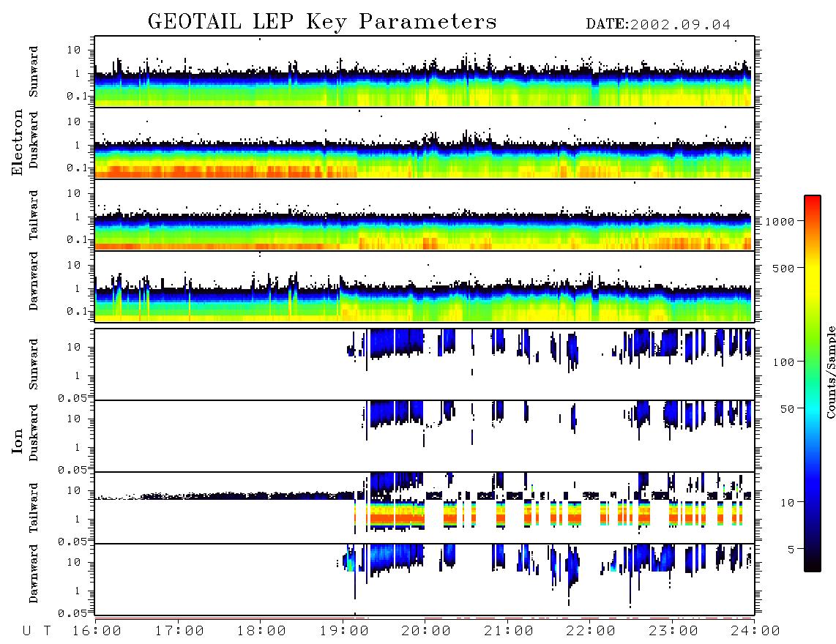Click the 23:00 time axis label
The width and height of the screenshot is (836, 644).
click(674, 631)
